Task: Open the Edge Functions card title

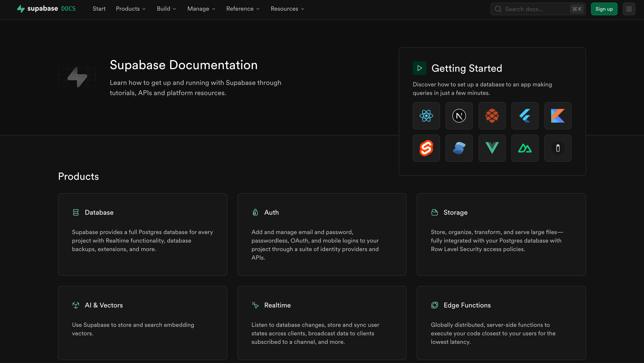Action: click(x=467, y=305)
